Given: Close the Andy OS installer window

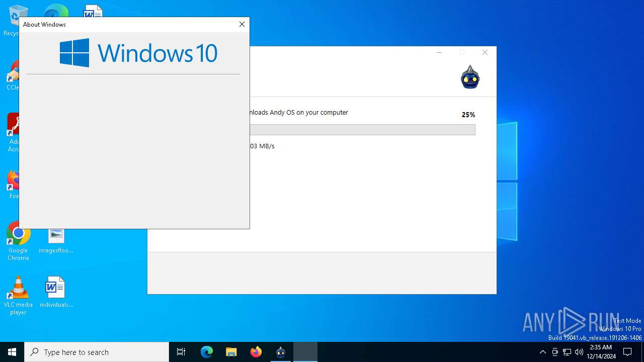Looking at the screenshot, I should (x=485, y=52).
